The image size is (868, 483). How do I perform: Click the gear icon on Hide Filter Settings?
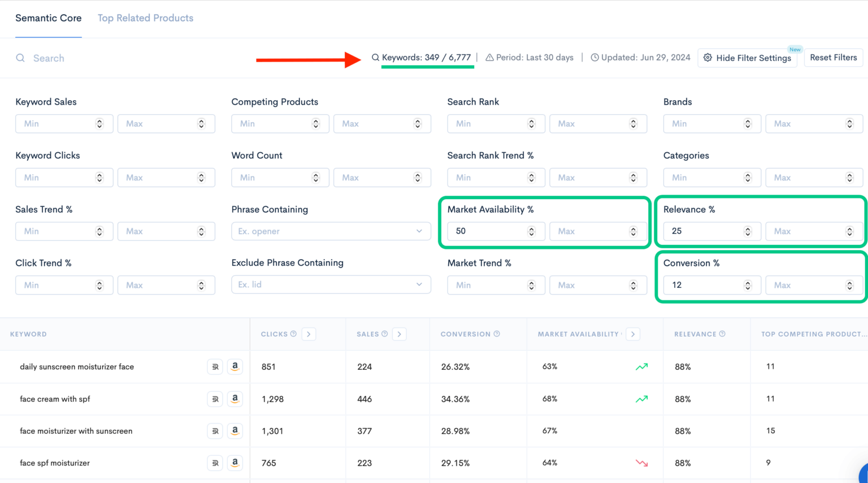point(708,58)
